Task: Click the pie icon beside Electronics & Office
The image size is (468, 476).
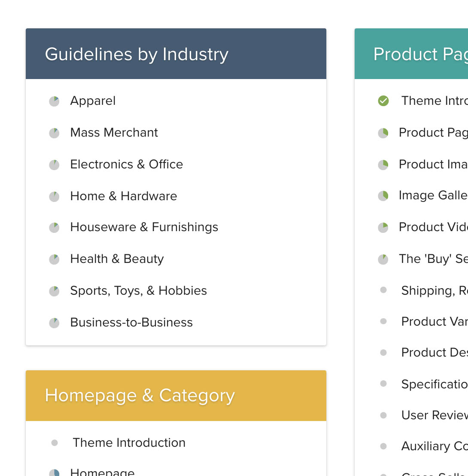Action: point(54,165)
